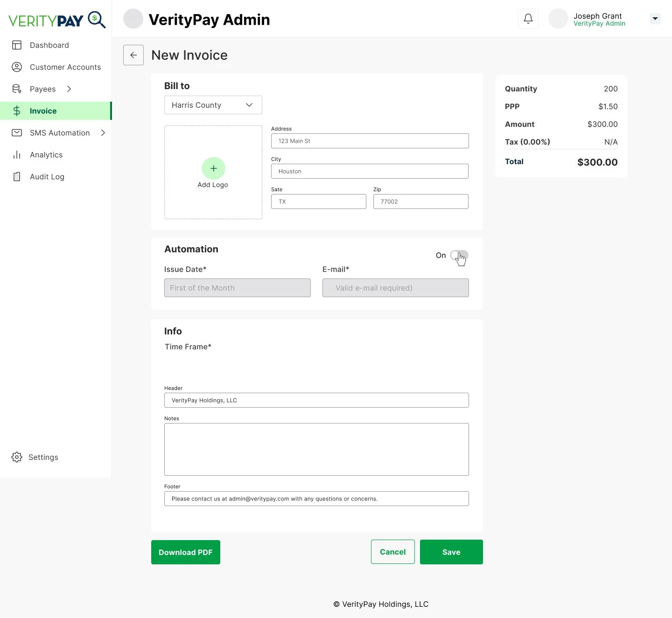
Task: Open Analytics via the chart icon
Action: 17,154
